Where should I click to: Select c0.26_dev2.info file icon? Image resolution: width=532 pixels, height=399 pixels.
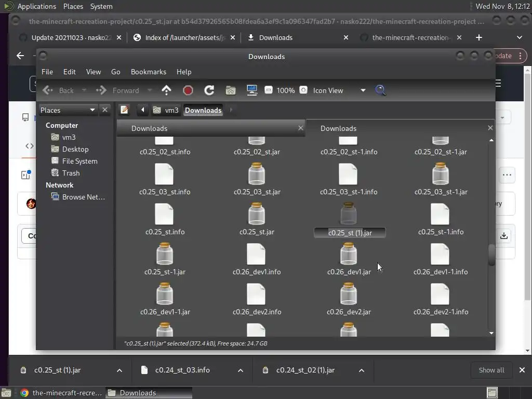click(x=256, y=295)
